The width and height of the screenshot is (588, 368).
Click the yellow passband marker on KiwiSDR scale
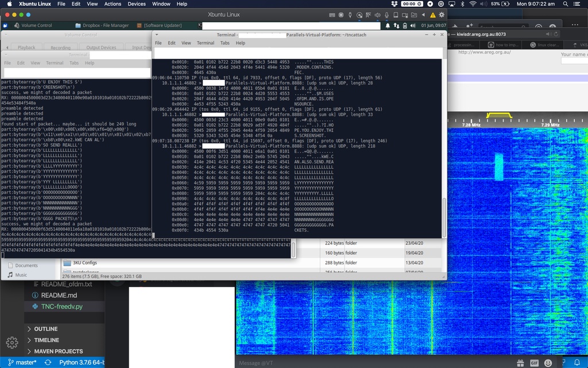pos(499,115)
